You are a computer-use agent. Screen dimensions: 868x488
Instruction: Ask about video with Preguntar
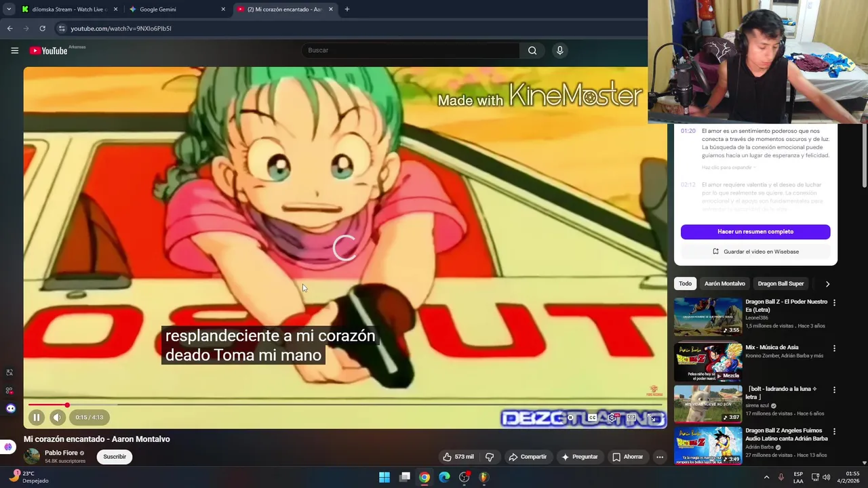579,457
